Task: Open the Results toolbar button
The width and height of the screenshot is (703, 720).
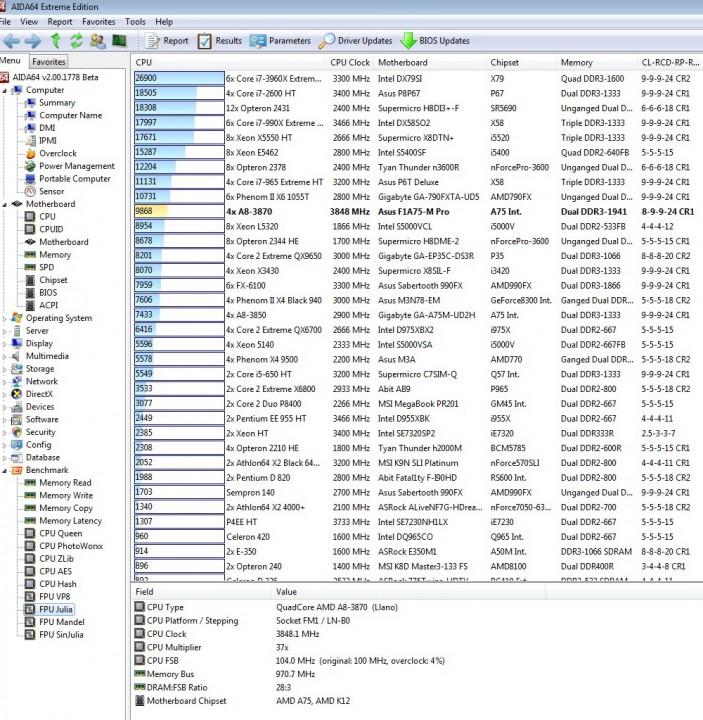Action: point(219,41)
